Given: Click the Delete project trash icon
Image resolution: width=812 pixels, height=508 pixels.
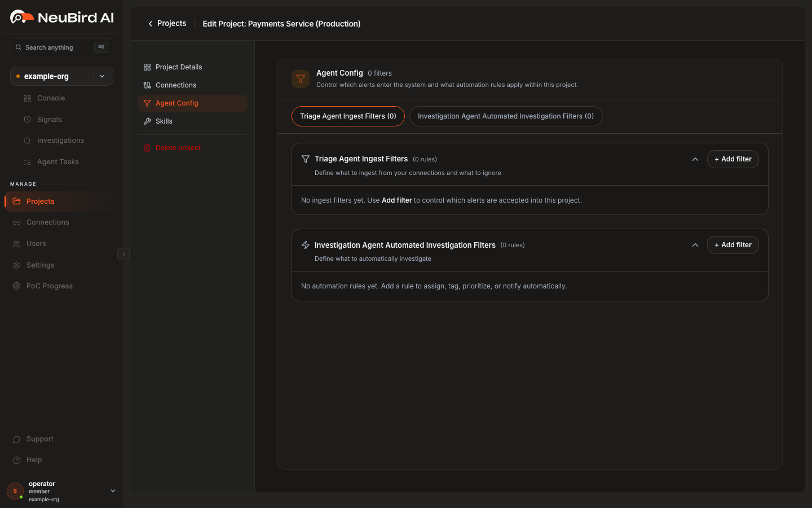Looking at the screenshot, I should (147, 148).
